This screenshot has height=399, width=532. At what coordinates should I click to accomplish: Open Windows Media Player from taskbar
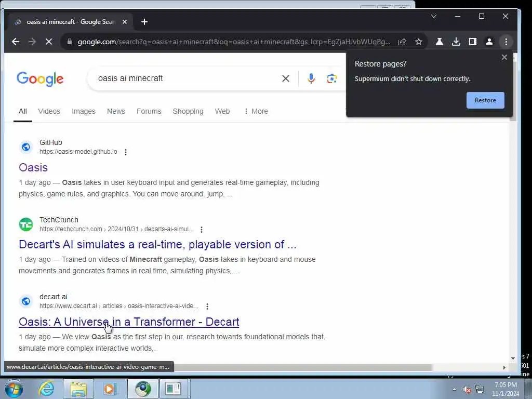pyautogui.click(x=109, y=389)
